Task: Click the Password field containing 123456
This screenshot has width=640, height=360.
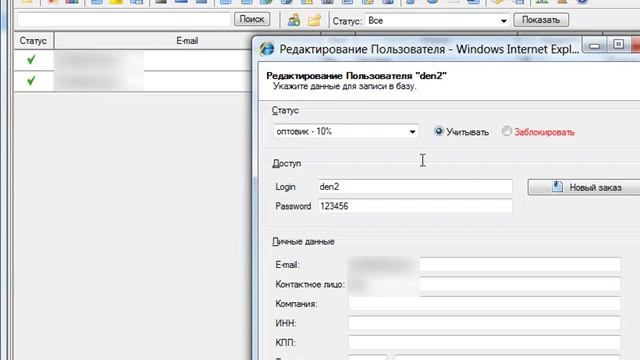Action: [415, 206]
